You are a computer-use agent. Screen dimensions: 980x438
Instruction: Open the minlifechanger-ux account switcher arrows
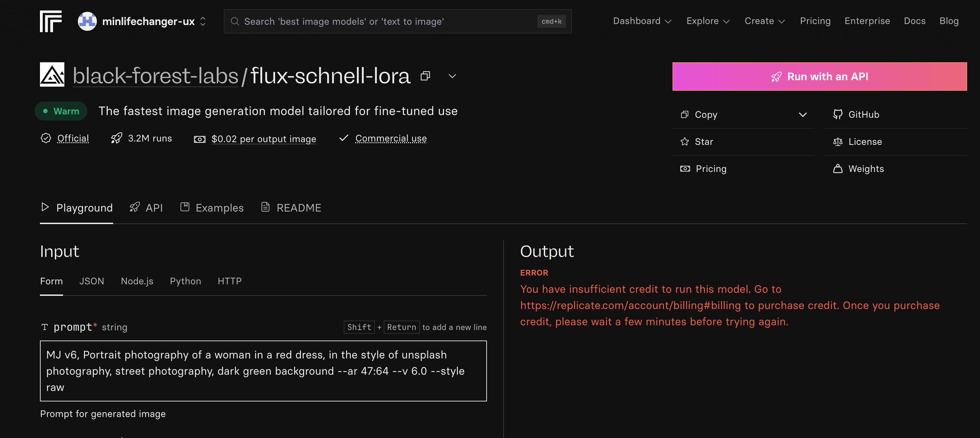point(203,21)
